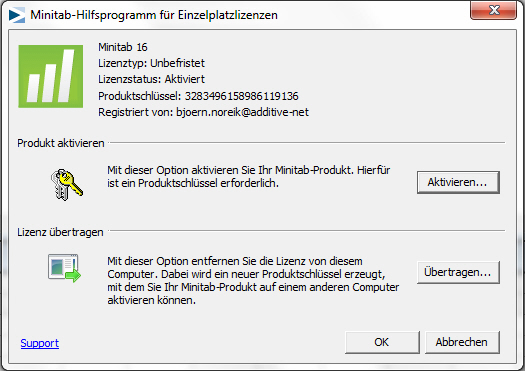Click the Lizenztyp: Unbefristet line
The image size is (525, 371).
tap(151, 63)
